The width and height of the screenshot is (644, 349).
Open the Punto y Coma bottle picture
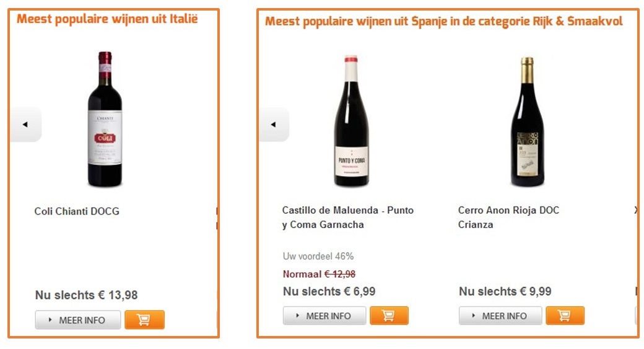(x=351, y=121)
